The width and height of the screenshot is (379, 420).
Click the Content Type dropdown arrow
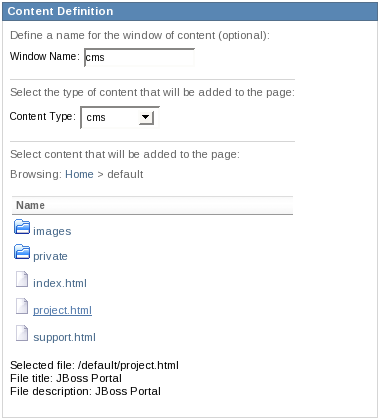(146, 117)
